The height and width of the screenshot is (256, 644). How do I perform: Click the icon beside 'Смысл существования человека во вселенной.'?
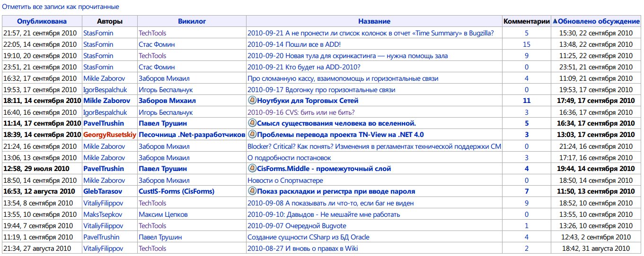(252, 123)
